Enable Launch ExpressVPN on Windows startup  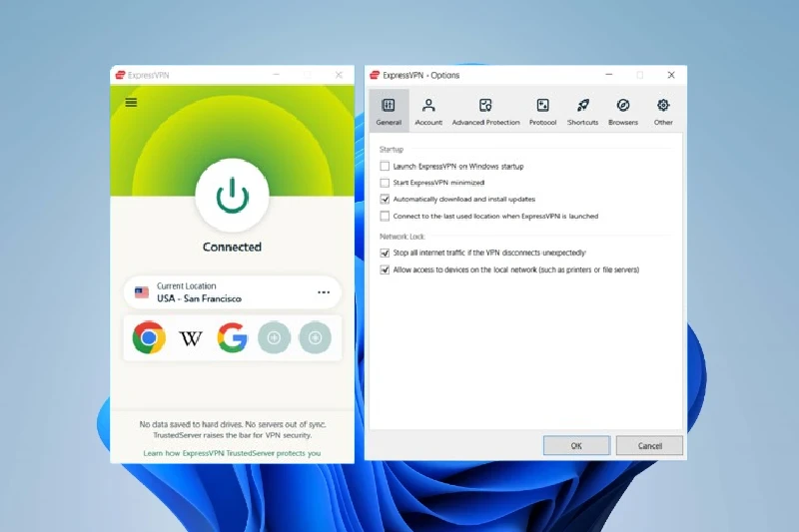coord(385,166)
